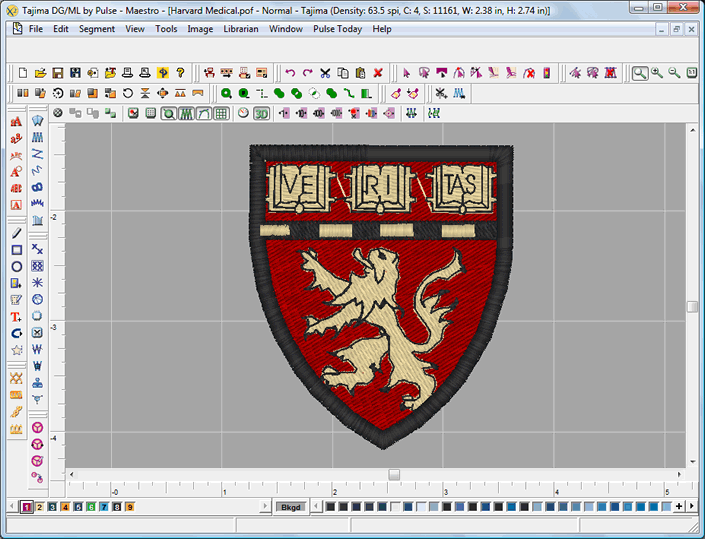Open the Edit menu

[61, 29]
